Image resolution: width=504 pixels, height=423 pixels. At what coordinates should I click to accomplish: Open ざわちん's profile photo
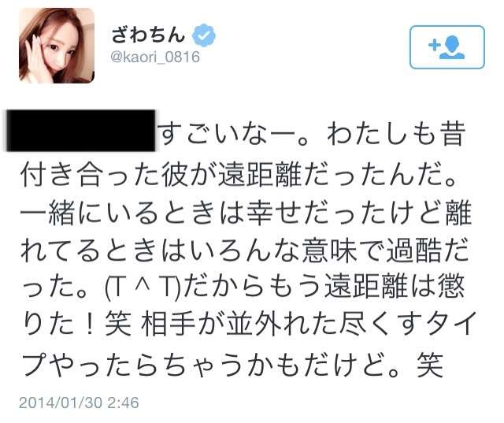pyautogui.click(x=57, y=46)
